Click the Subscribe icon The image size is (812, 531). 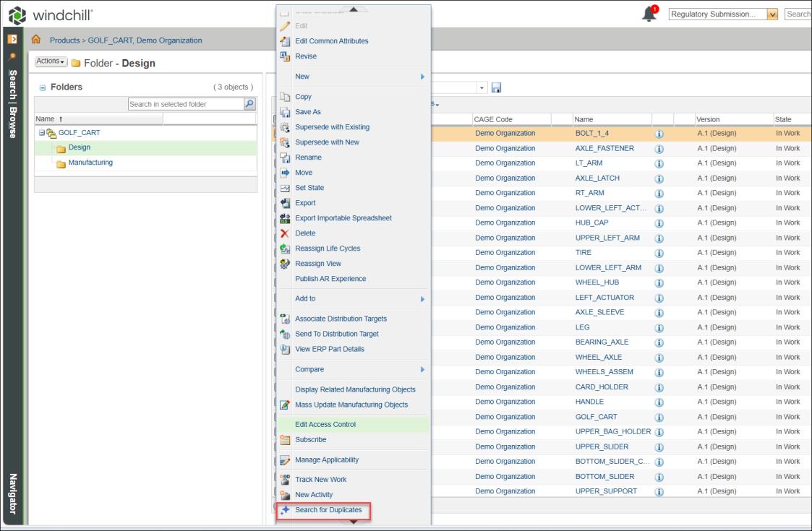[285, 440]
